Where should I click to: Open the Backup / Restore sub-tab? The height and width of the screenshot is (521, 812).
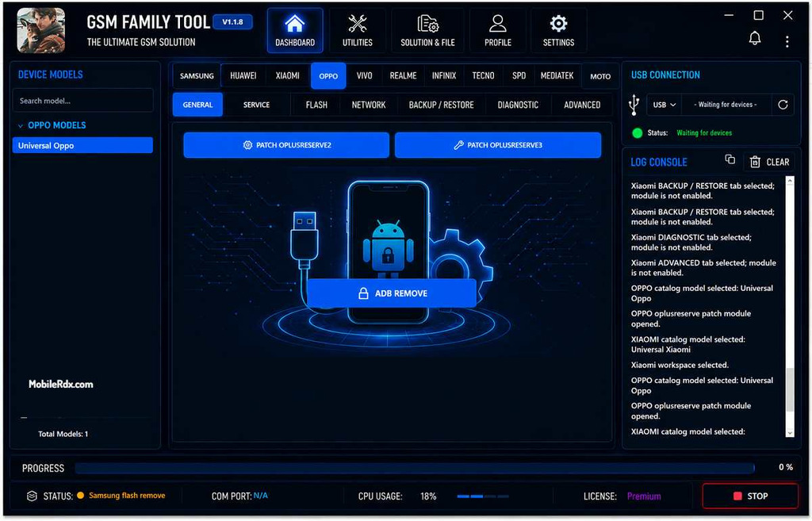(x=441, y=105)
